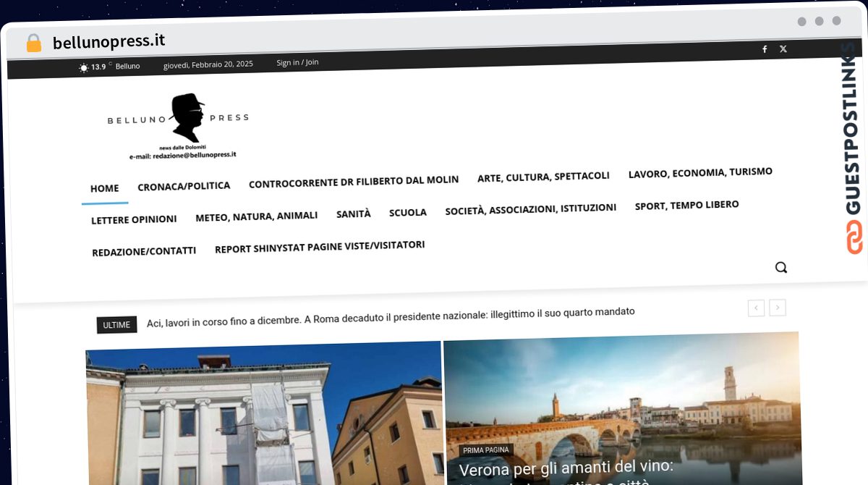Screen dimensions: 868x485
Task: Open Società, Associazioni, Istituzioni section
Action: pyautogui.click(x=531, y=208)
